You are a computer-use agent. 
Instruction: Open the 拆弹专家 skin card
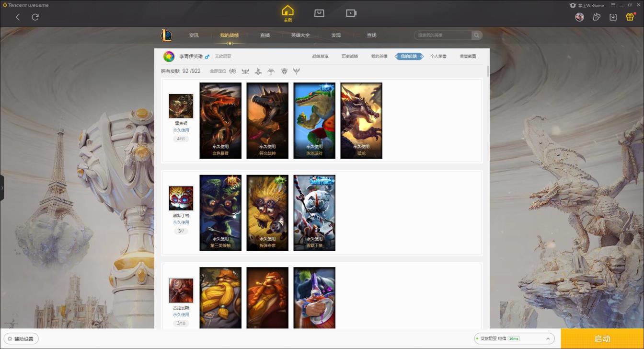267,213
